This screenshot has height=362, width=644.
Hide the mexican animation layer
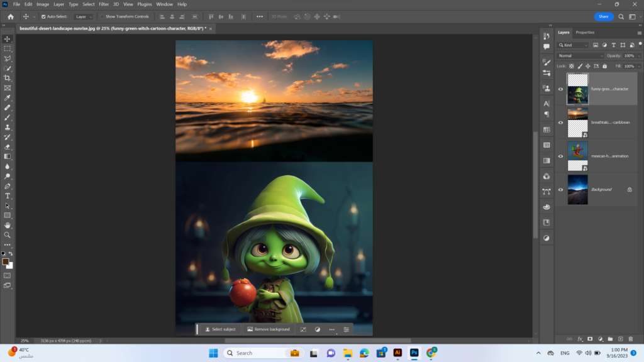(560, 156)
